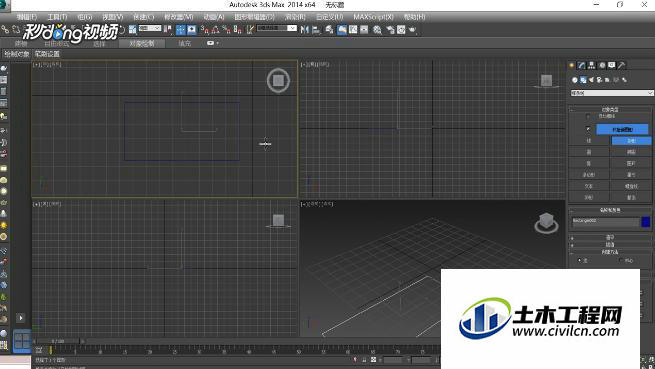This screenshot has height=369, width=655.
Task: Click the Select and Link chain icon
Action: pos(5,29)
